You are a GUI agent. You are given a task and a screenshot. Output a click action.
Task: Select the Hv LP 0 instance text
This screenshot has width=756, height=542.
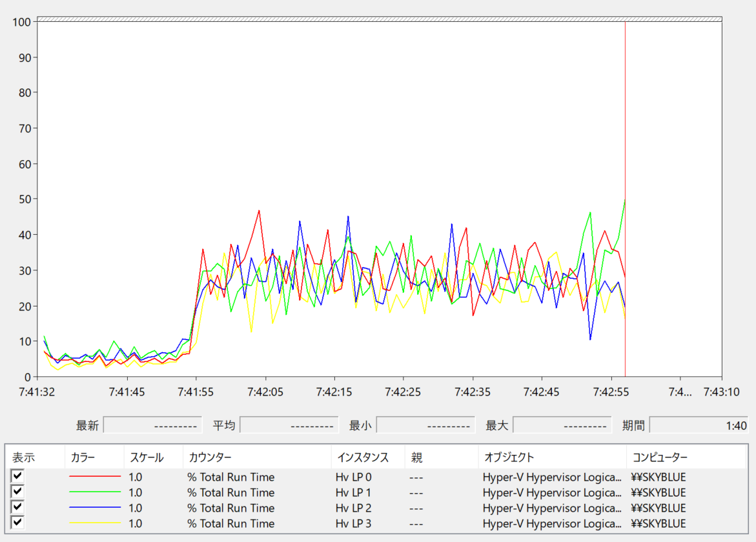click(353, 477)
